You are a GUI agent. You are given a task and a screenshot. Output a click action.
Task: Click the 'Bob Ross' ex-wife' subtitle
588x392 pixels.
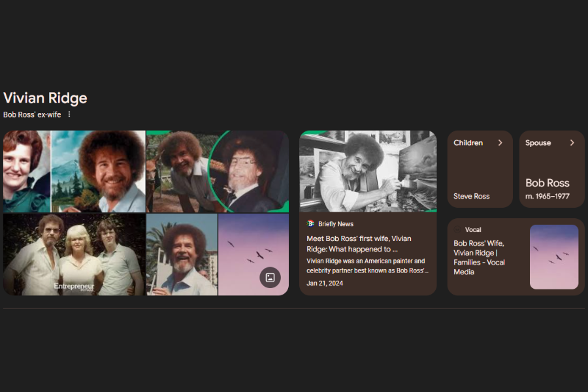tap(32, 115)
